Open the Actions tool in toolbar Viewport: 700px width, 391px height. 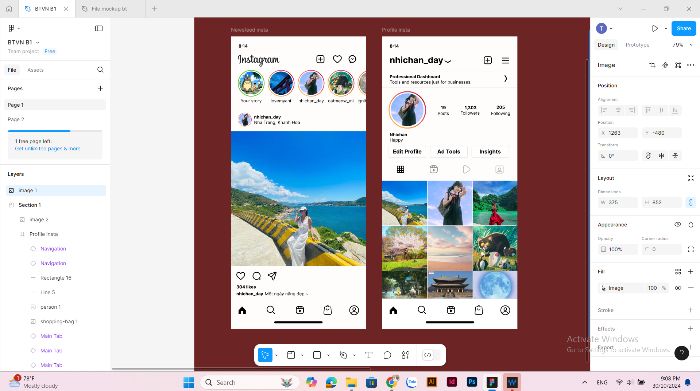point(405,355)
